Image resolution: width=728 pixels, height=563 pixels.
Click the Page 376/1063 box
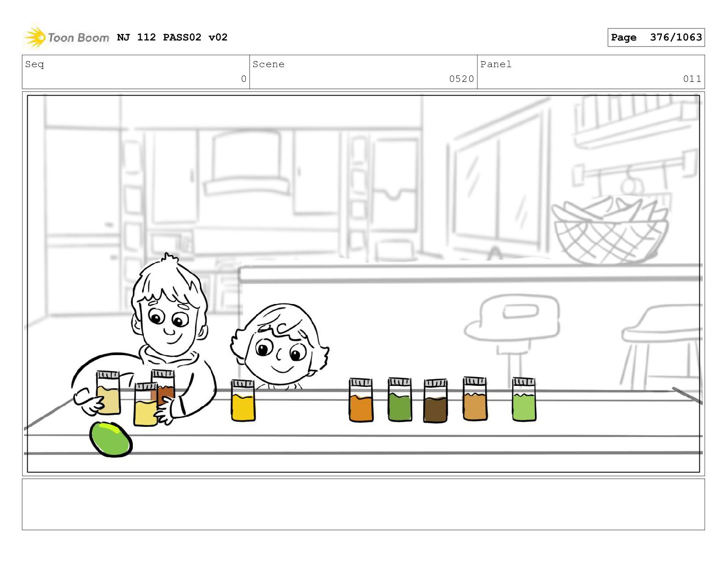pos(656,37)
